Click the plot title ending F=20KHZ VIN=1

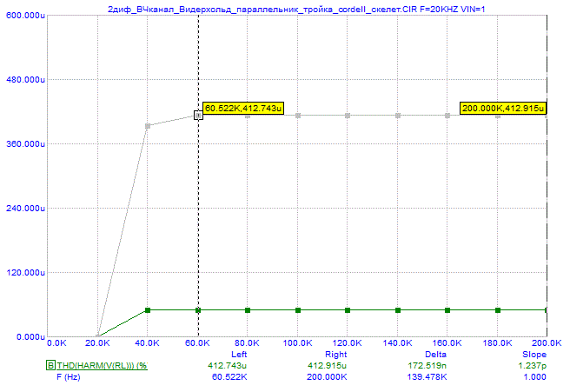pyautogui.click(x=296, y=10)
